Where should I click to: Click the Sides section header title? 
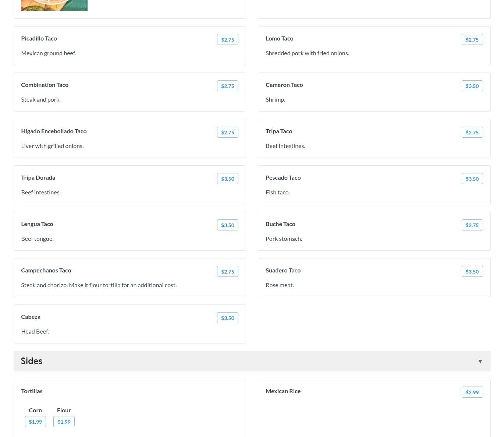click(x=32, y=361)
